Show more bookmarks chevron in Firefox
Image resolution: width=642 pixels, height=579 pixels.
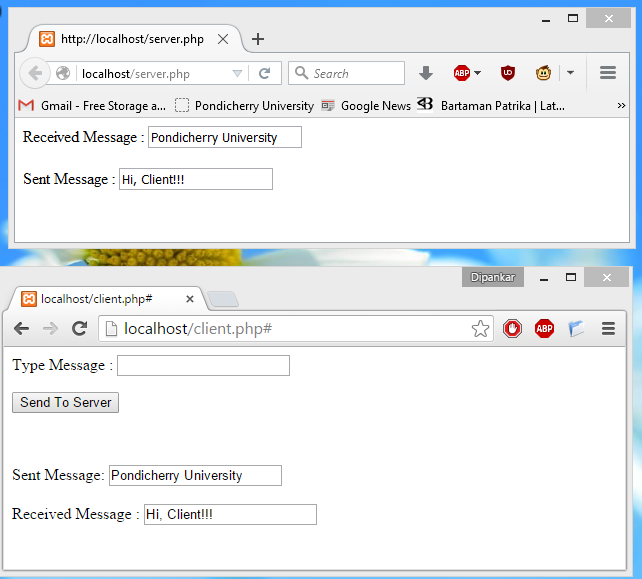pos(621,106)
